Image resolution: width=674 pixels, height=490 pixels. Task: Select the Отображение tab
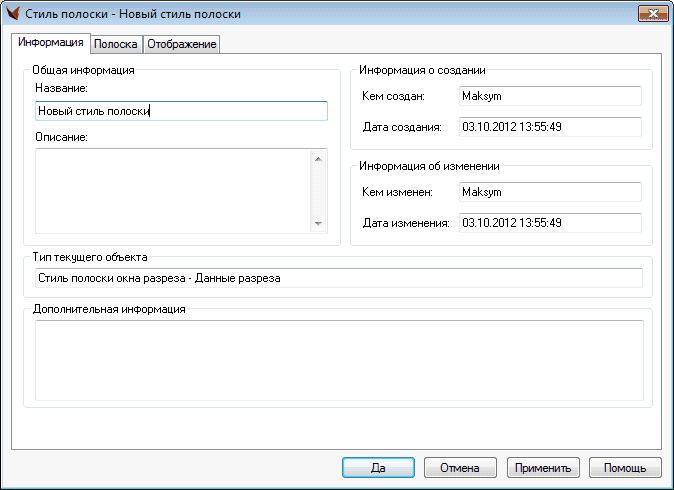182,44
